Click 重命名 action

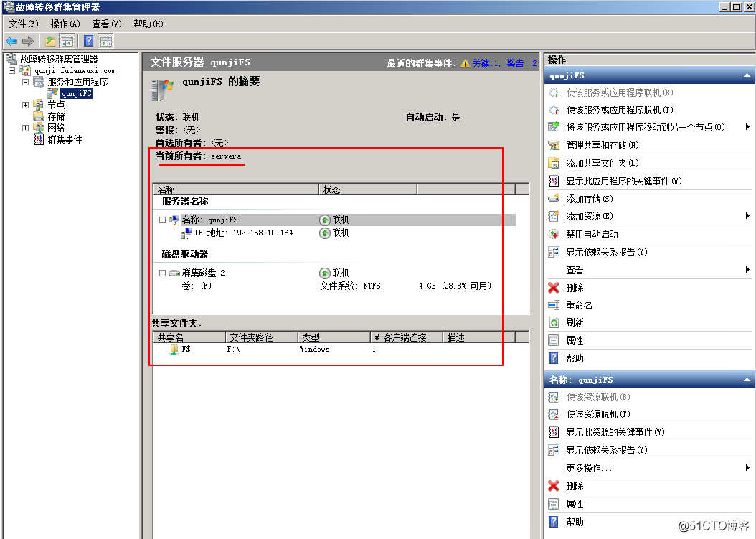tap(579, 305)
